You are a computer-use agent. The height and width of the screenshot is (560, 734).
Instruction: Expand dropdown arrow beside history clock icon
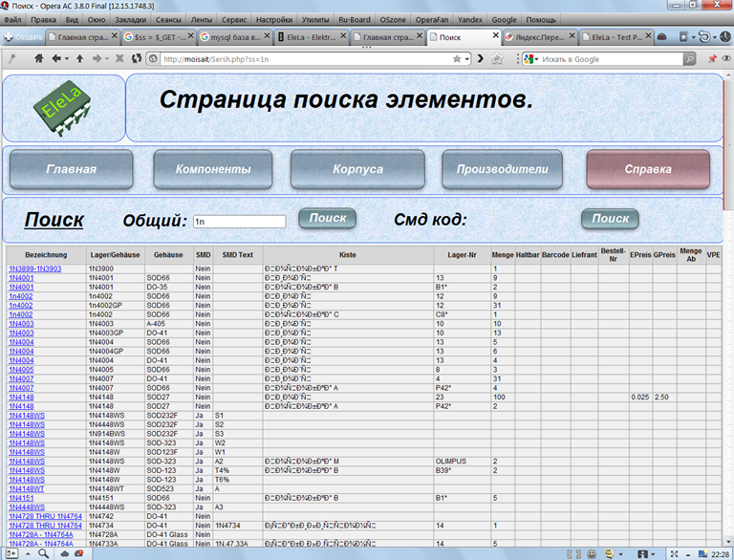715,37
